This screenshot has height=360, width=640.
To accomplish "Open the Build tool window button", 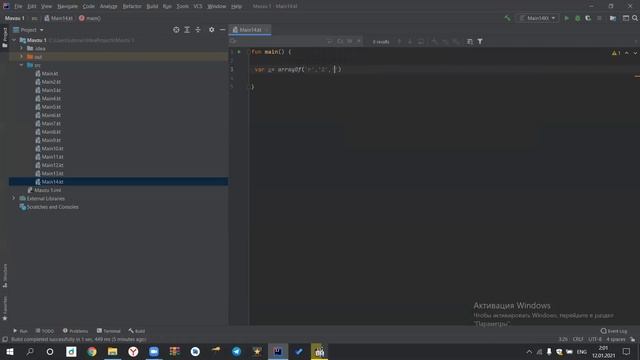I will click(x=137, y=331).
